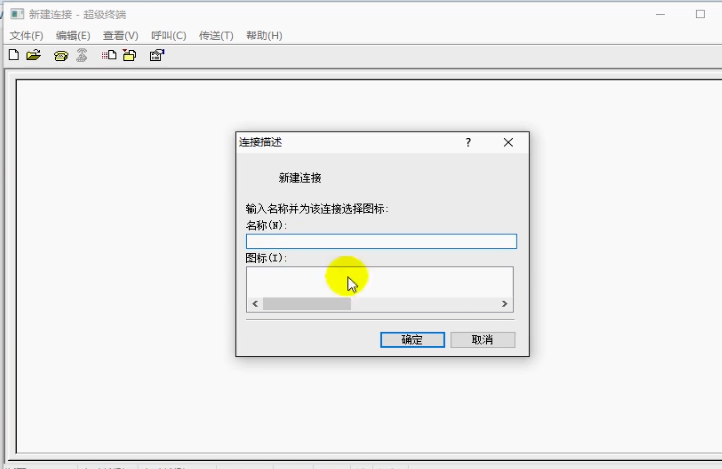Minimize the 超级终端 window
This screenshot has height=469, width=722.
(660, 14)
